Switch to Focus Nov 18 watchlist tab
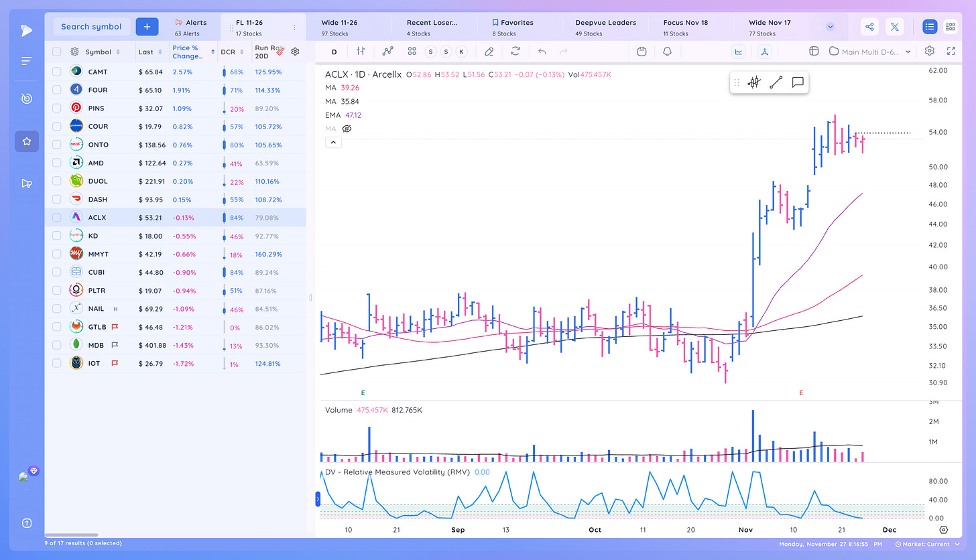 [684, 27]
